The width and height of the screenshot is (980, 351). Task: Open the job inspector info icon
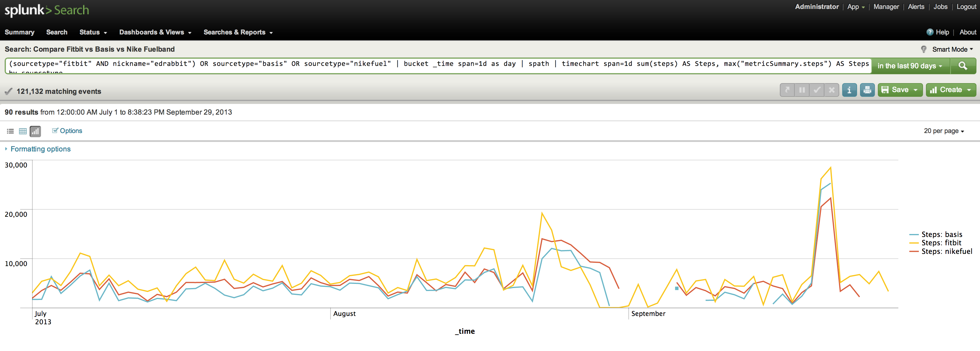849,90
